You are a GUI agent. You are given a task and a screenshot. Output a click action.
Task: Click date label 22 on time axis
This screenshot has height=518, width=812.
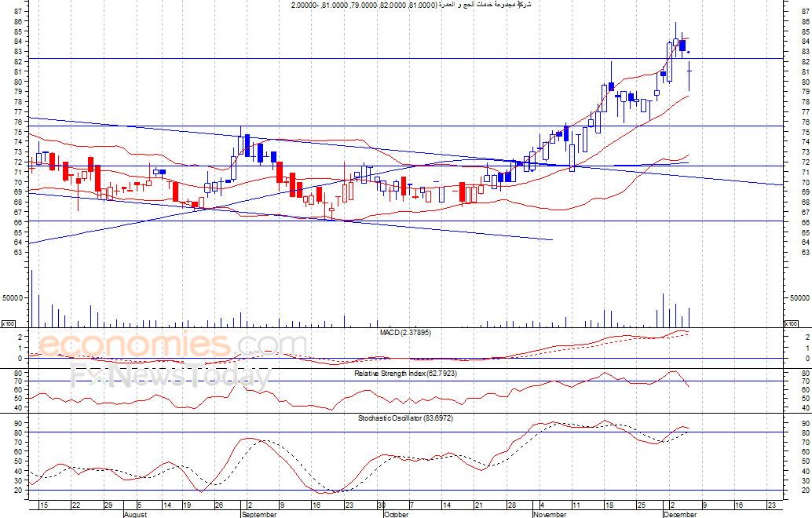point(76,505)
